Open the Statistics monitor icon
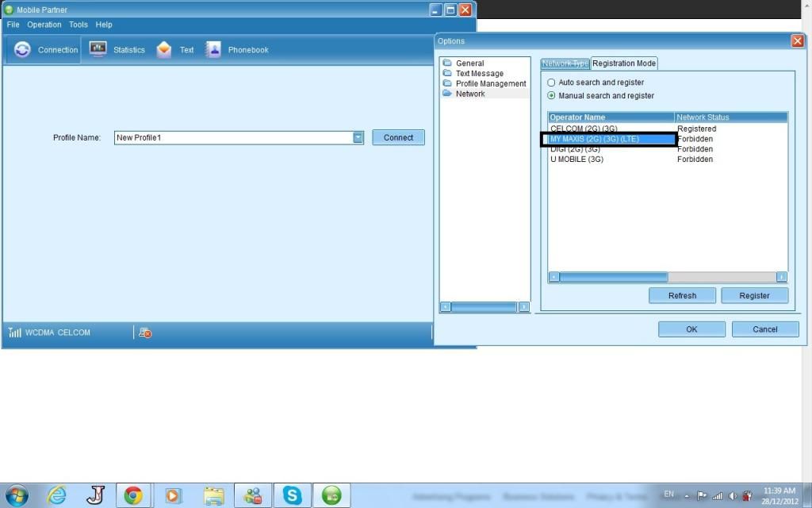Screen dimensions: 812x508 pyautogui.click(x=98, y=49)
